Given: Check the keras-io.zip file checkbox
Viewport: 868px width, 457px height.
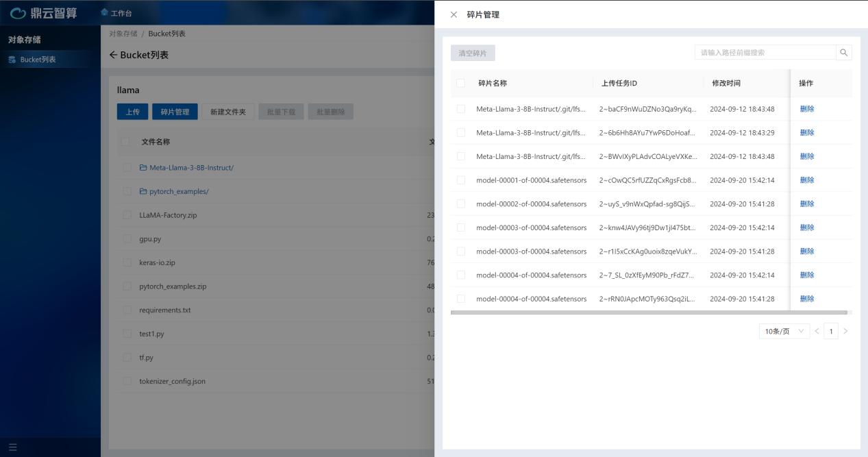Looking at the screenshot, I should pyautogui.click(x=127, y=262).
